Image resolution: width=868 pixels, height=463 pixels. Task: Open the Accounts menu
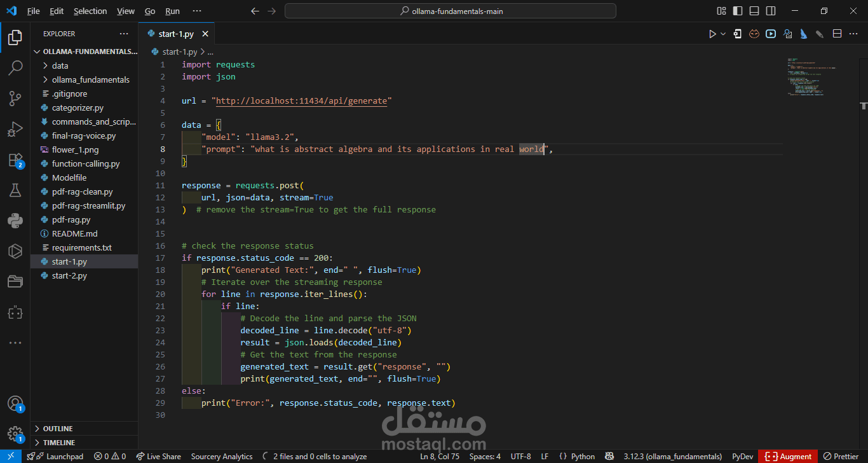15,404
